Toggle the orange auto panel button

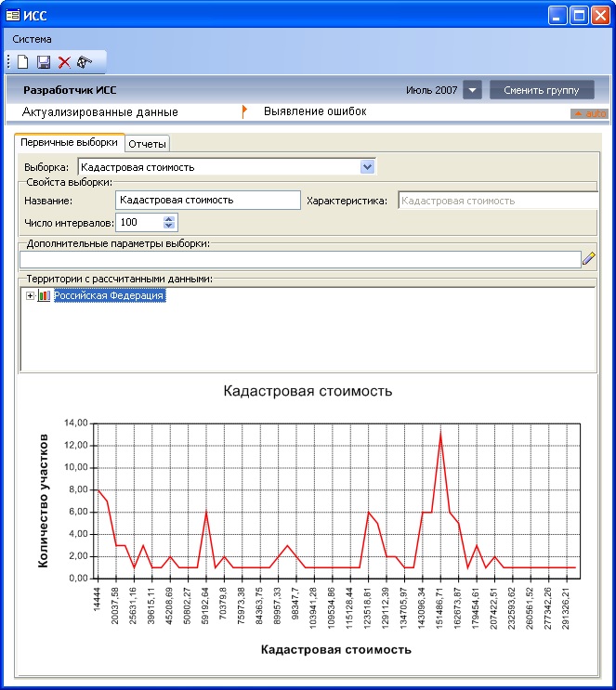point(589,113)
